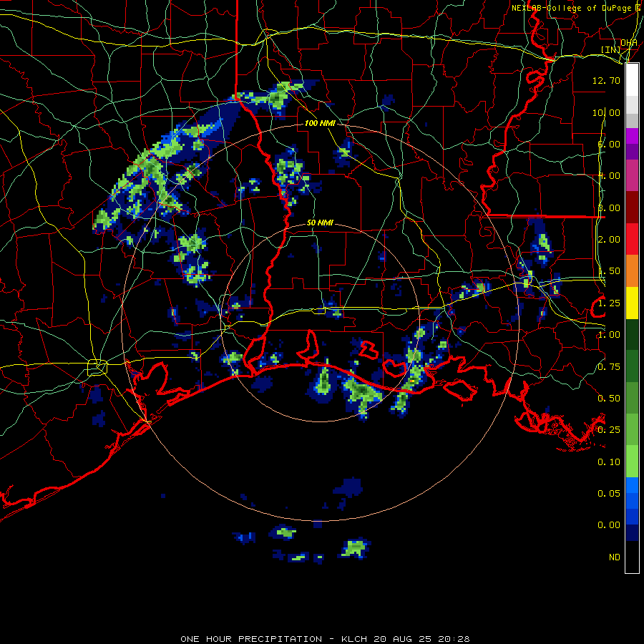This screenshot has width=644, height=644.
Task: Pick the light green swatch at 0.10
Action: (x=632, y=462)
